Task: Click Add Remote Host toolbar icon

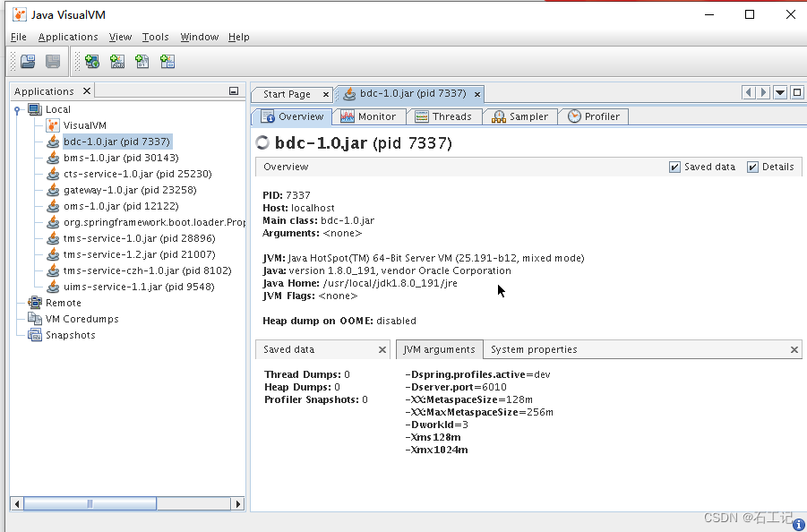Action: pyautogui.click(x=92, y=62)
